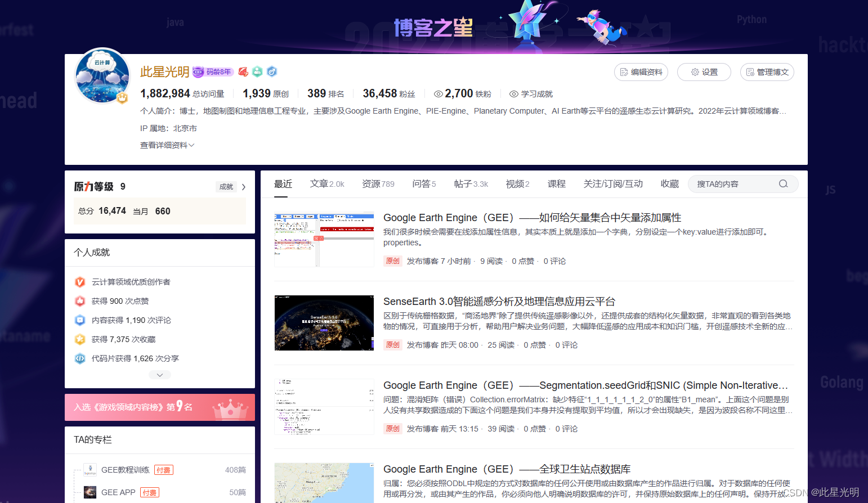Screen dimensions: 868x503
Task: Open 成就 details via the arrow
Action: [243, 187]
